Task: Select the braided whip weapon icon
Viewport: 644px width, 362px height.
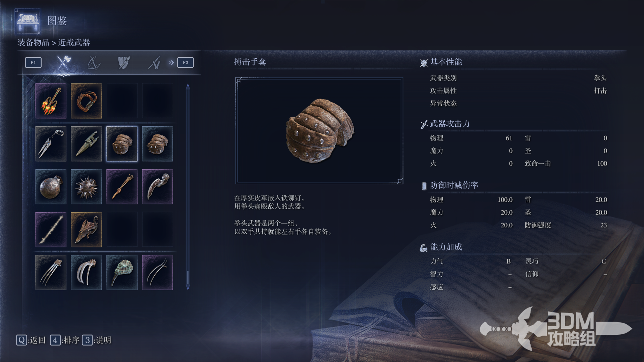Action: tap(86, 101)
